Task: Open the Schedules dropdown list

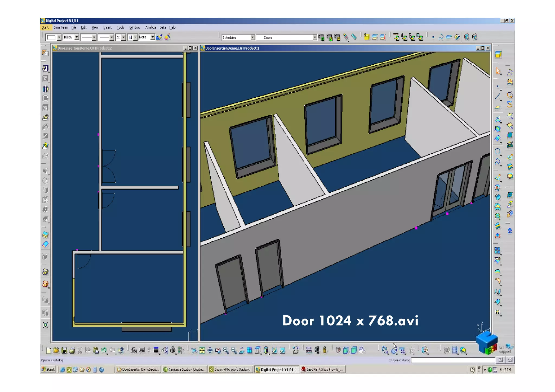Action: (252, 37)
